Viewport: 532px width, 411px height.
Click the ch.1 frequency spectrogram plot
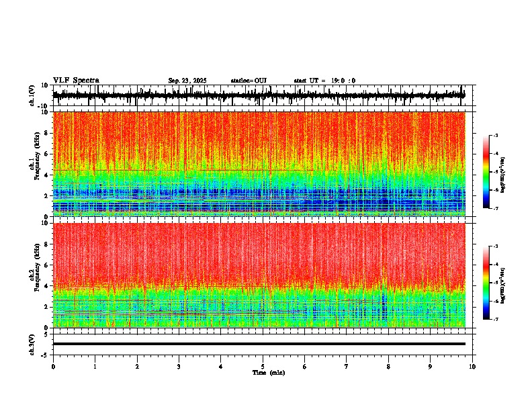pos(259,164)
